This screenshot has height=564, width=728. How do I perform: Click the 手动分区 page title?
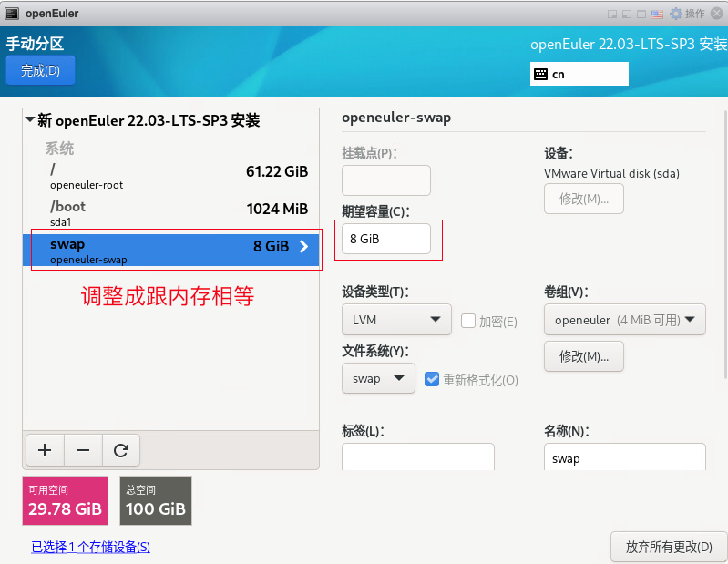tap(35, 44)
